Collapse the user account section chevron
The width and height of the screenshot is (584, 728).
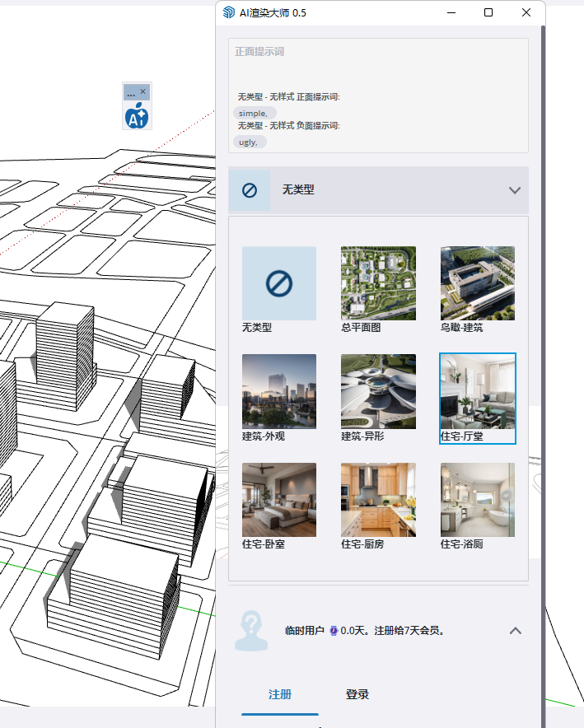tap(515, 631)
